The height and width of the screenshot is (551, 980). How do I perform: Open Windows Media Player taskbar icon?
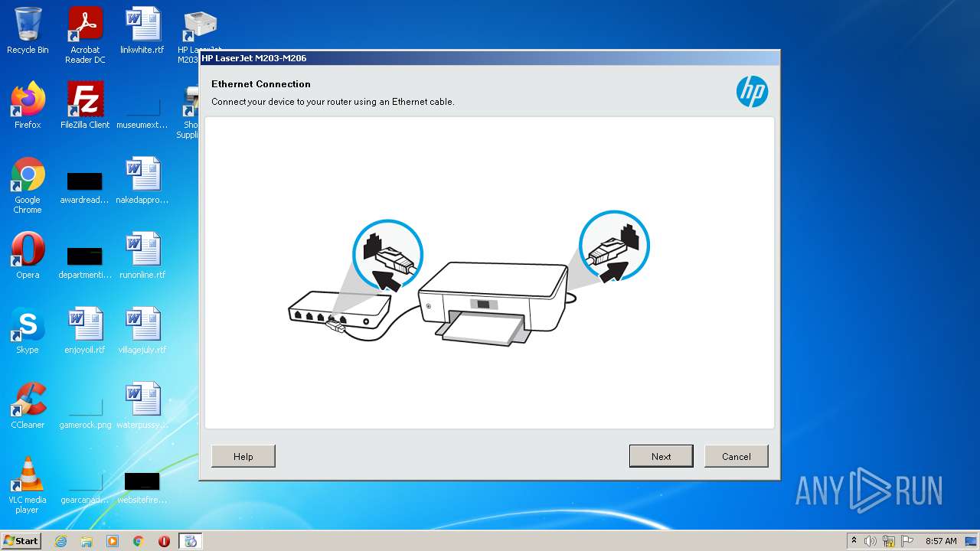point(113,541)
